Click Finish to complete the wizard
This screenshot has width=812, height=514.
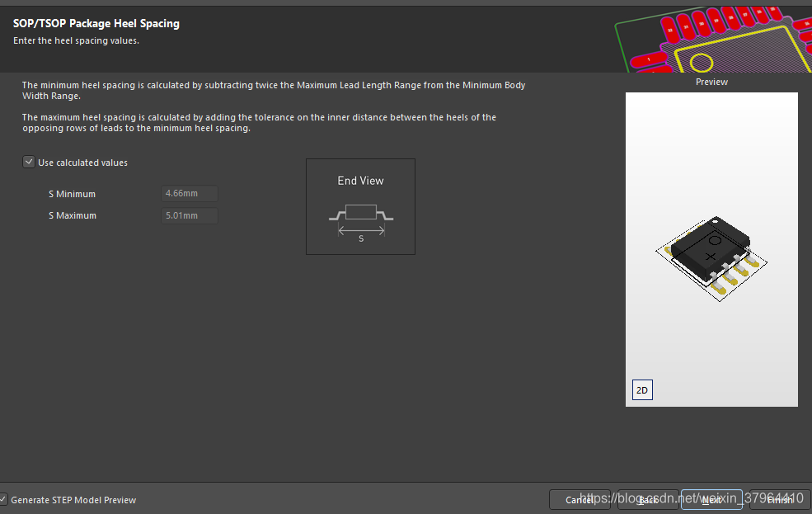[x=781, y=499]
